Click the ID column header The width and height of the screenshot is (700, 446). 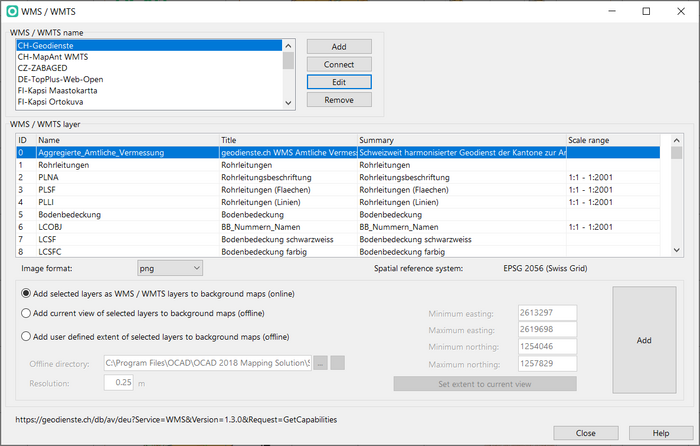[x=26, y=140]
